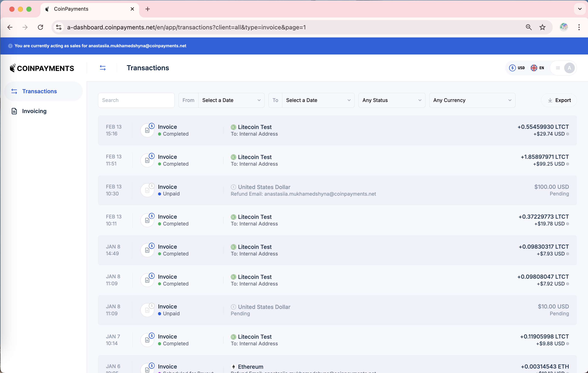Click the address bar URL

[x=186, y=27]
